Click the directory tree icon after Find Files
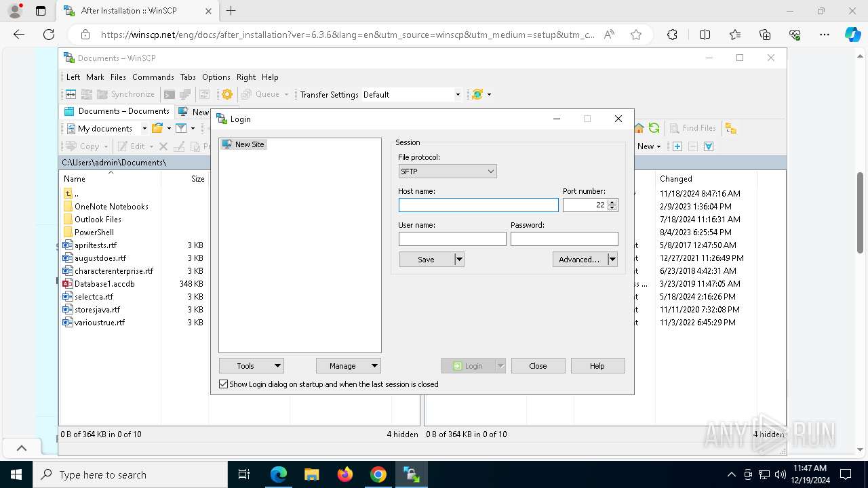The width and height of the screenshot is (868, 488). [730, 128]
